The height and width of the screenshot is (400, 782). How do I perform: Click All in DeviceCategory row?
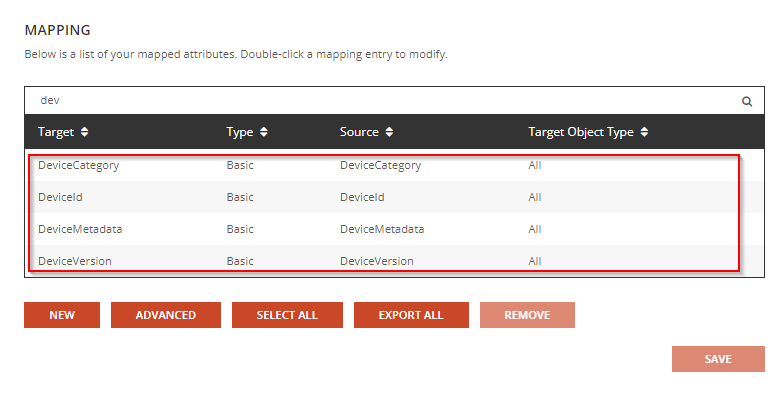(x=535, y=165)
